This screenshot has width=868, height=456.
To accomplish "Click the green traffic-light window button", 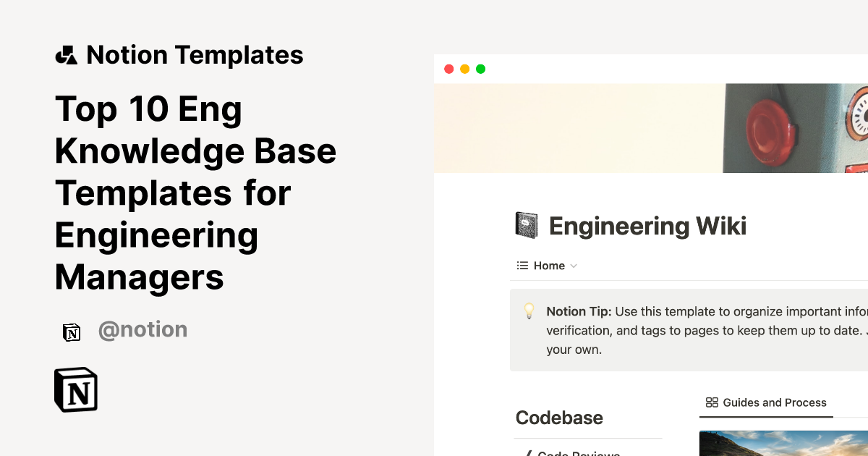I will click(x=480, y=69).
